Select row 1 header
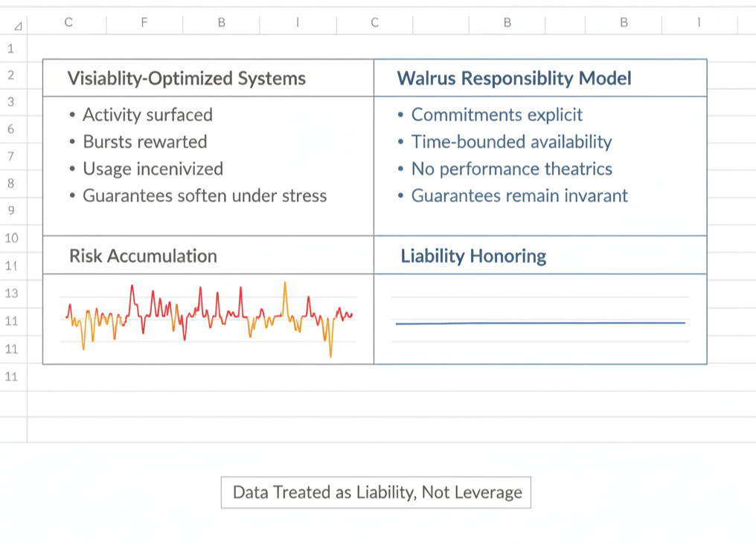Screen dimensions: 756x545 pyautogui.click(x=11, y=49)
